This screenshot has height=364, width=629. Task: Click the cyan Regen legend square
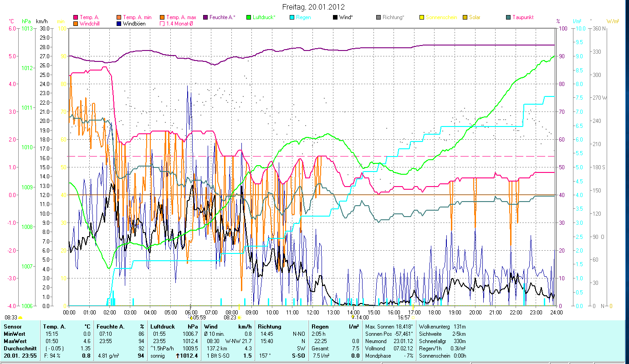coord(292,17)
